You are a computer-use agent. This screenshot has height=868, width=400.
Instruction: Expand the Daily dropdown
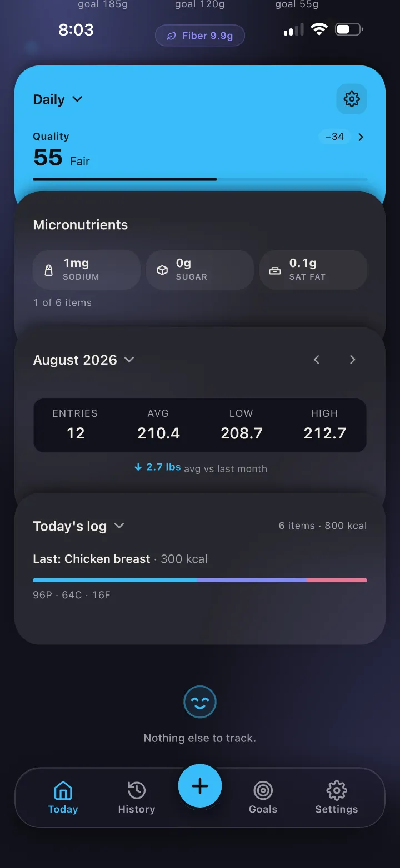click(x=58, y=99)
